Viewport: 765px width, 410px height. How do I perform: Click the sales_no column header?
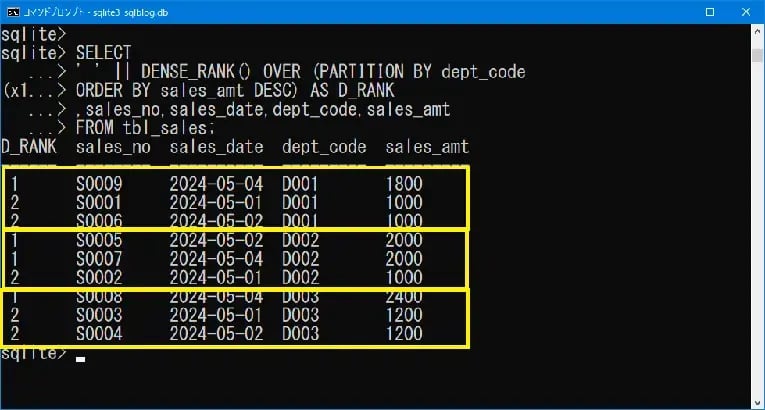point(112,147)
